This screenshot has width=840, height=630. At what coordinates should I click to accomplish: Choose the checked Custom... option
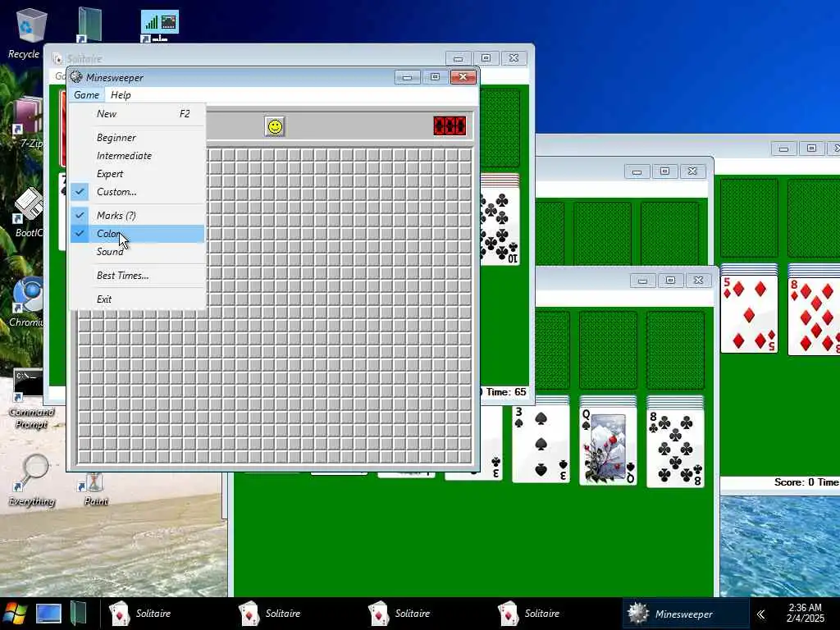tap(138, 192)
